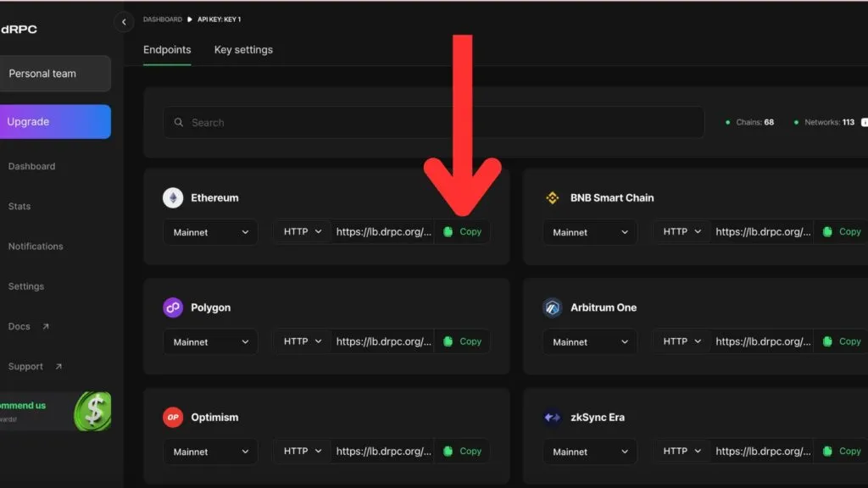Screen dimensions: 868x488
Task: Collapse the sidebar with the chevron button
Action: [124, 22]
